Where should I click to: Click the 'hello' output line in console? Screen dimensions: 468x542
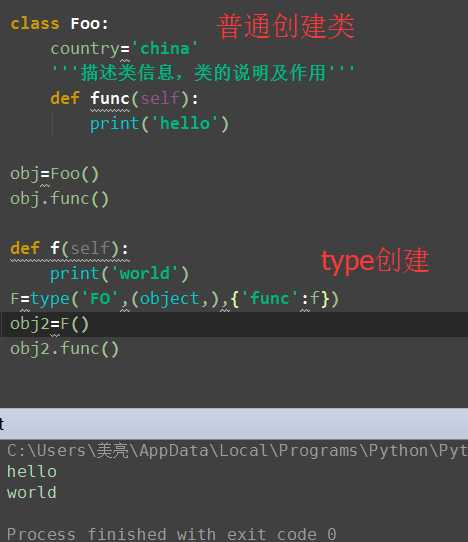point(32,471)
